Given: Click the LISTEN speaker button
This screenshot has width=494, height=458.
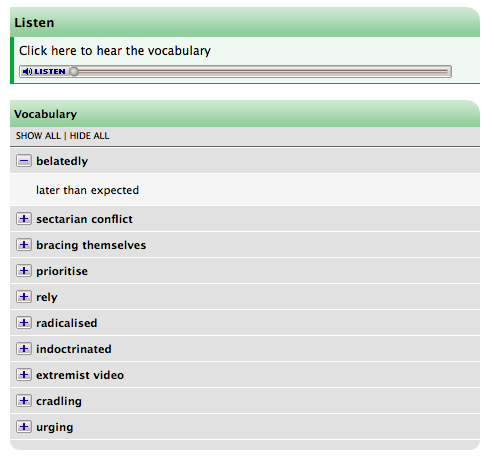Looking at the screenshot, I should [x=44, y=72].
